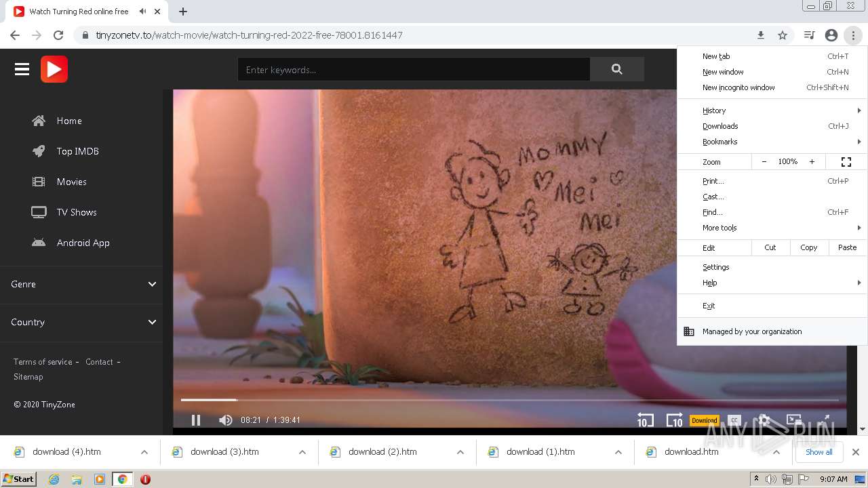
Task: Open options for download (2).htm
Action: click(x=460, y=452)
